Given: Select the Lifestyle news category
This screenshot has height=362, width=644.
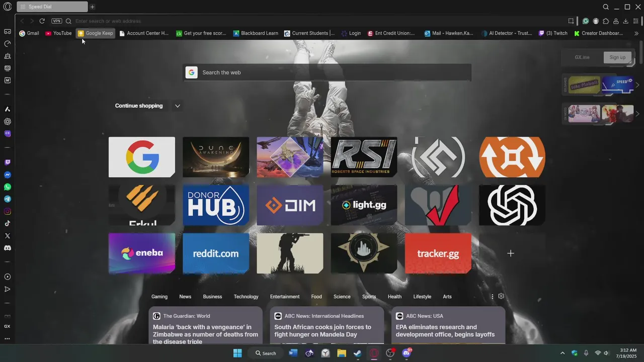Looking at the screenshot, I should pyautogui.click(x=422, y=297).
